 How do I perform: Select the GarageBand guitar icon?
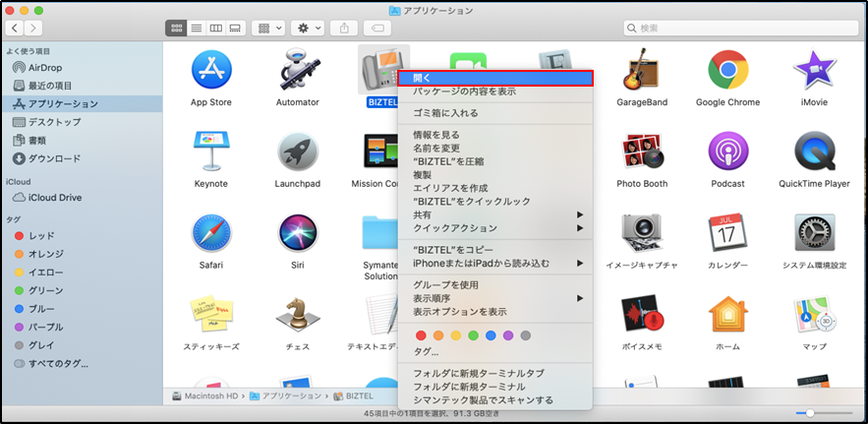tap(642, 69)
